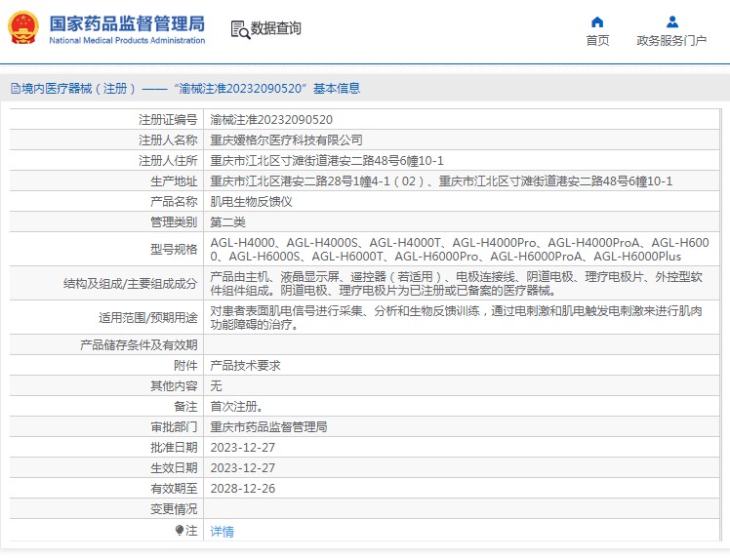The image size is (730, 560).
Task: Click the 产品储存条件及有效期 label
Action: tap(139, 345)
